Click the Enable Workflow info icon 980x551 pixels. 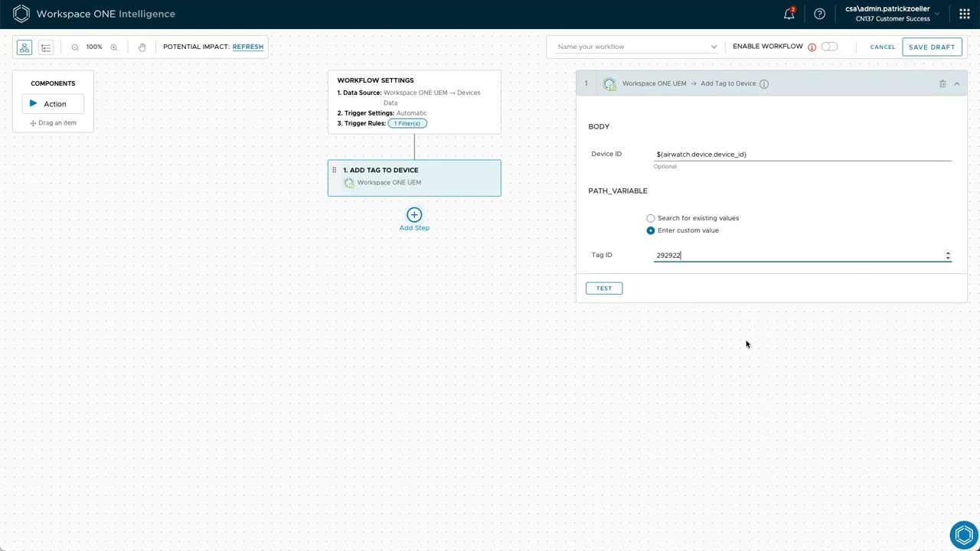812,47
